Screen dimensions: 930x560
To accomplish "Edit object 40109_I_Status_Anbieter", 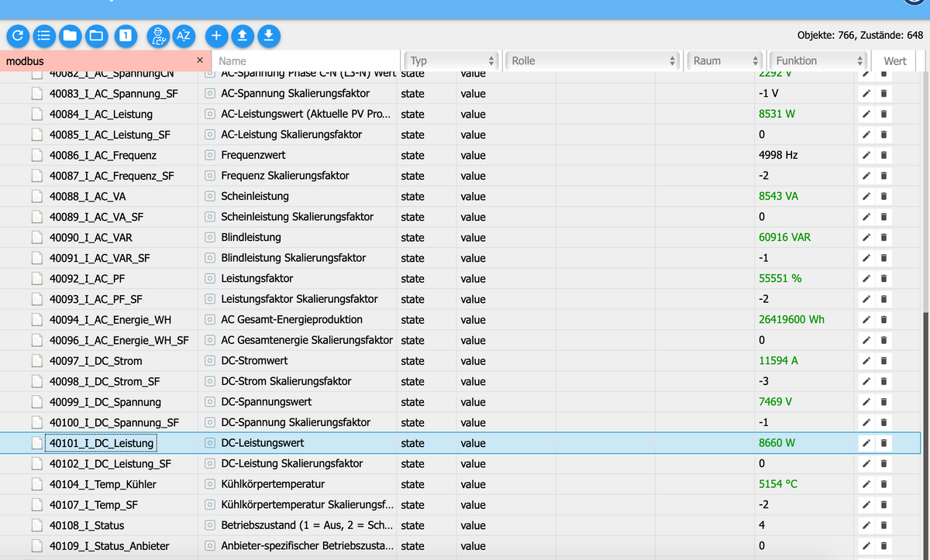I will coord(866,546).
